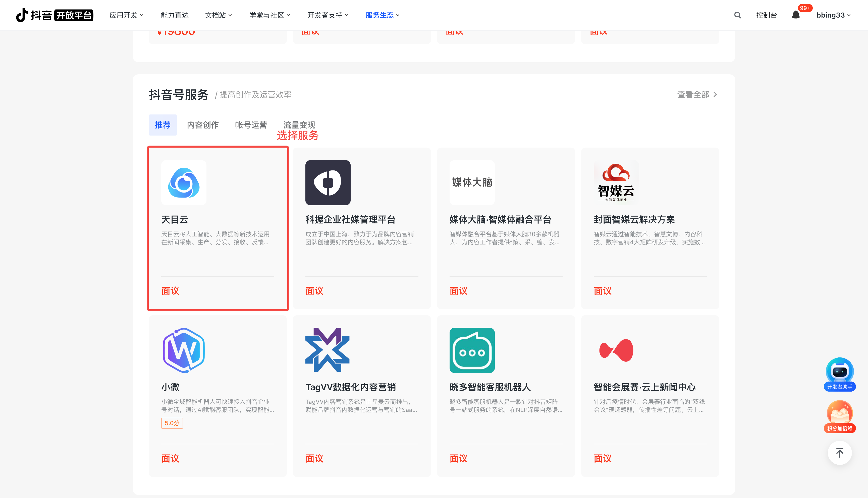Open 智能会展赛·云上新闻中心 title
This screenshot has height=498, width=868.
tap(644, 387)
